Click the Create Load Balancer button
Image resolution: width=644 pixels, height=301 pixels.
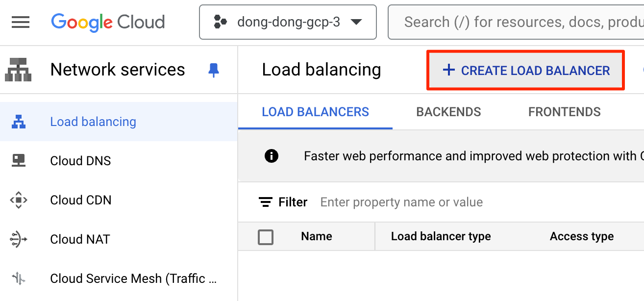pyautogui.click(x=526, y=71)
